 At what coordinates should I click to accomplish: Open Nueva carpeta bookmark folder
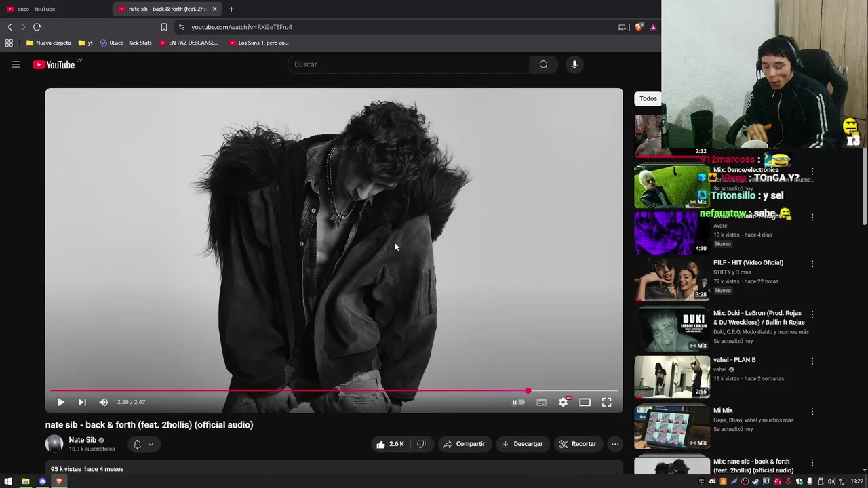(48, 43)
